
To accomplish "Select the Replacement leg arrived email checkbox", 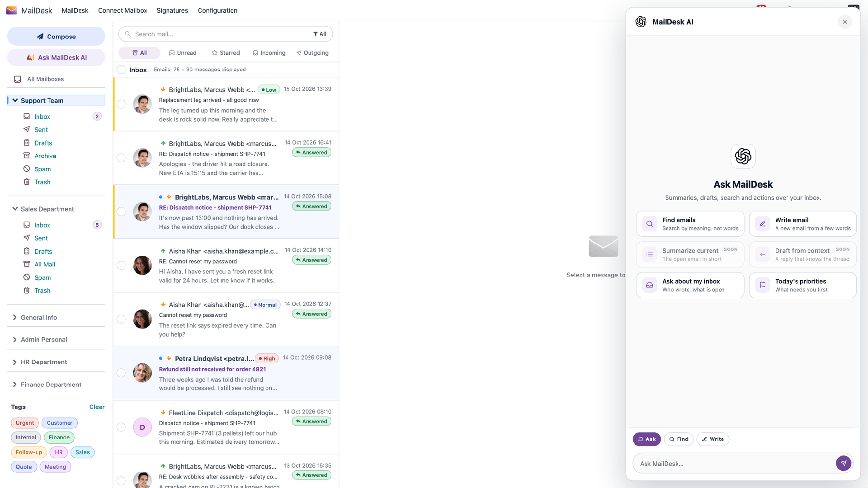I will coord(121,104).
